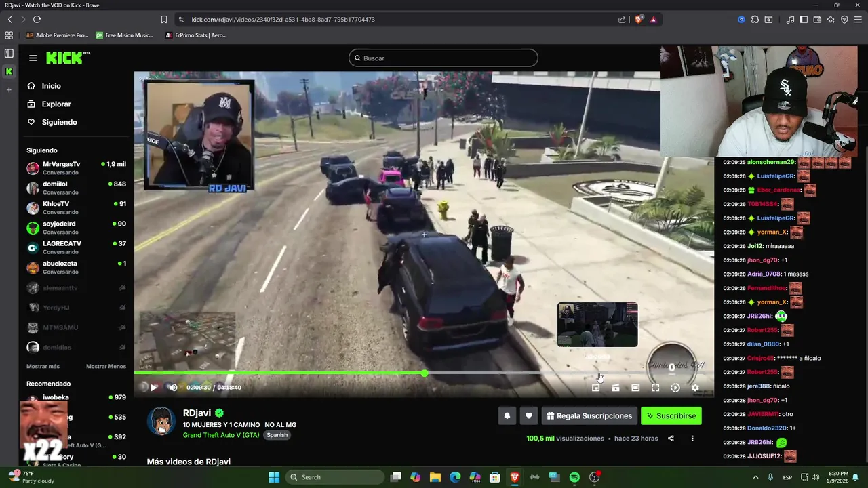Viewport: 868px width, 488px height.
Task: Click the green Suscribirse button
Action: pos(671,416)
